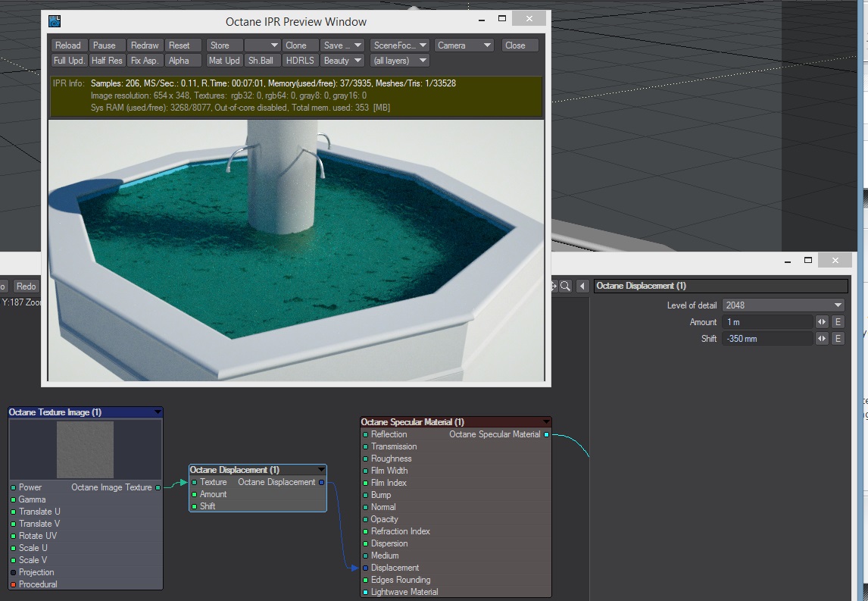Click the Octane Specular Material output connector
The width and height of the screenshot is (868, 601).
click(x=546, y=434)
